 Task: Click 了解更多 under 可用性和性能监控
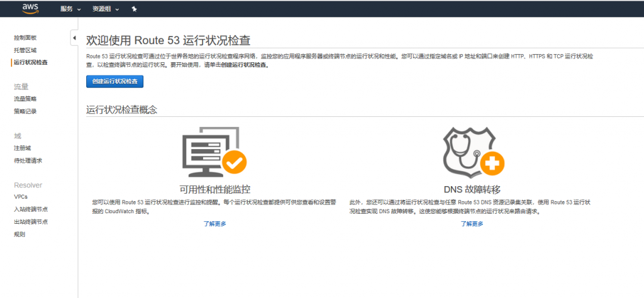215,224
